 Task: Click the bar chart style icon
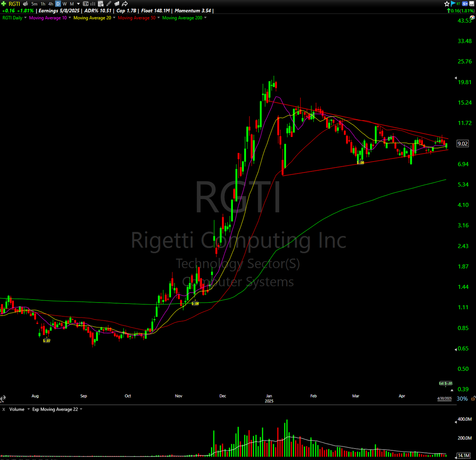(x=93, y=4)
